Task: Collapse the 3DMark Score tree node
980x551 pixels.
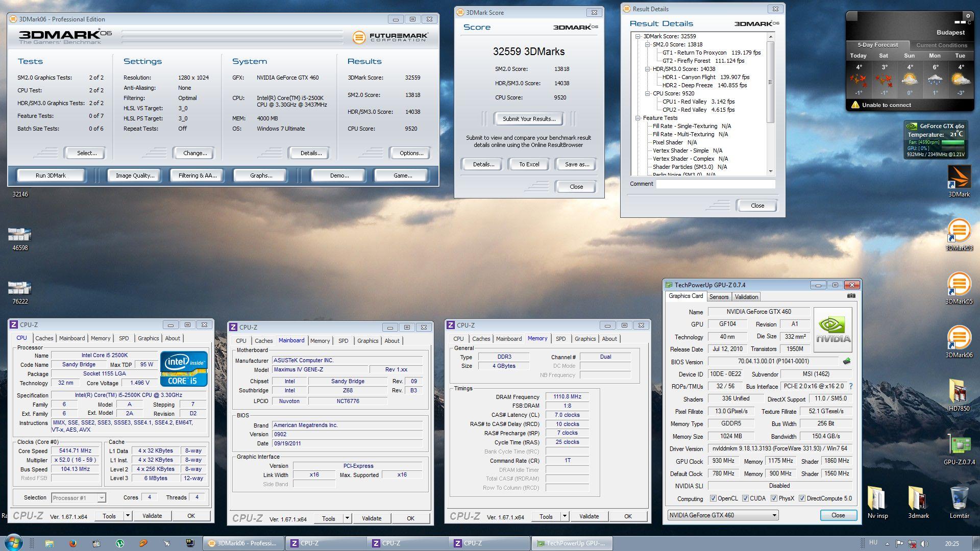Action: (638, 36)
